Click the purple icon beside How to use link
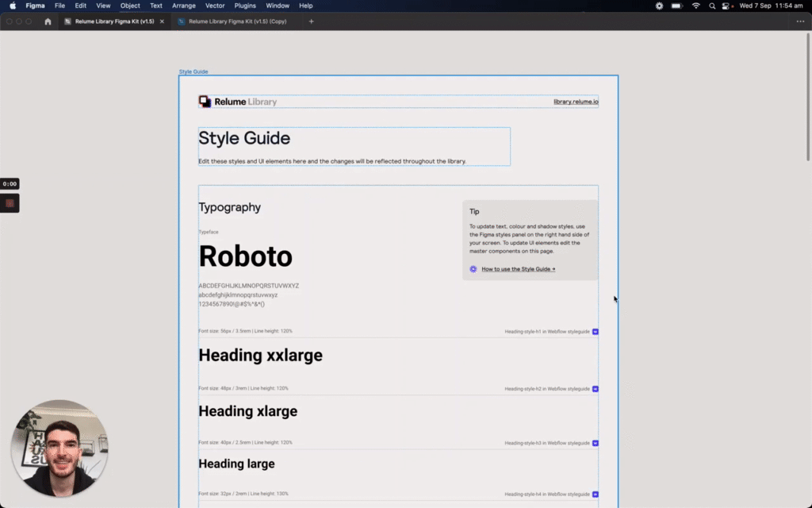This screenshot has height=508, width=812. click(473, 269)
